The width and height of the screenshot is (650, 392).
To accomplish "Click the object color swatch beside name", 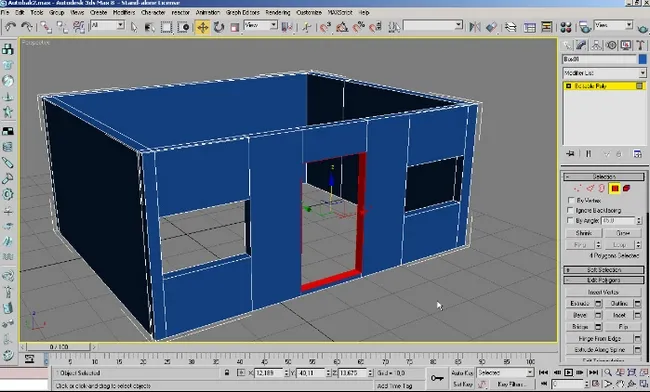I will pos(643,59).
